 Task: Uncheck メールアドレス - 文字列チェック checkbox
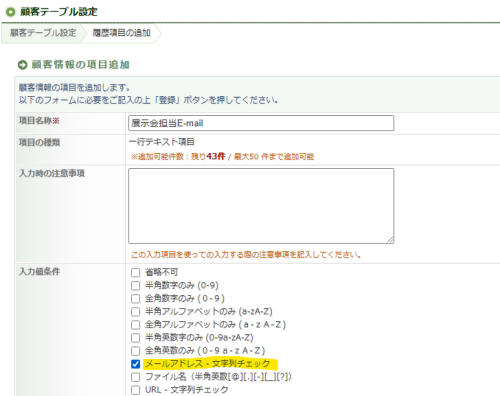[x=135, y=364]
